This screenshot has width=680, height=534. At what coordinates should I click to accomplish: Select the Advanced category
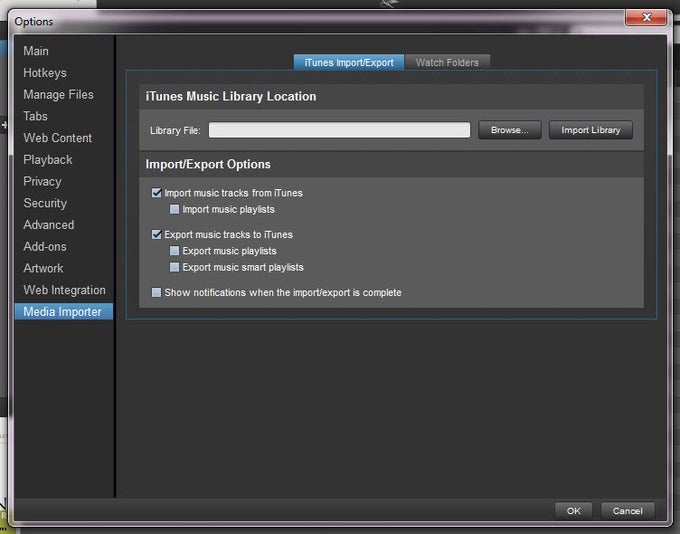pyautogui.click(x=49, y=225)
